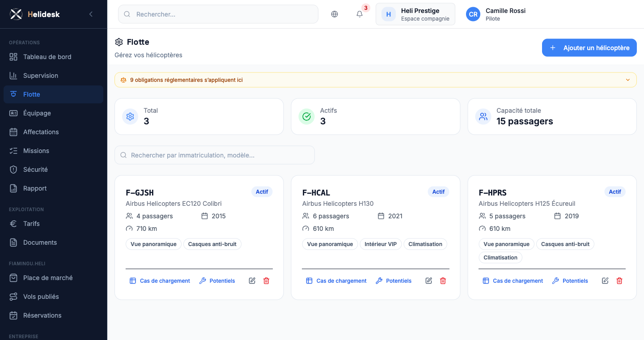Edit the F-HCAL helicopter
The width and height of the screenshot is (644, 340).
pos(429,281)
